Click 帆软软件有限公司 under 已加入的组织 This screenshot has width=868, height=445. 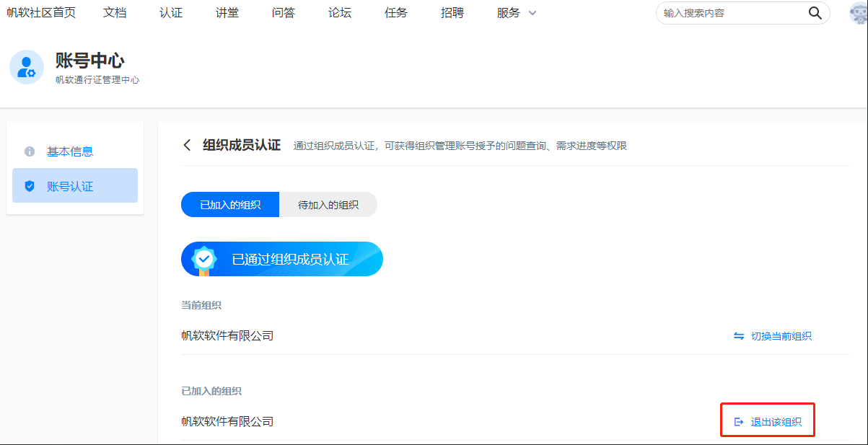point(227,421)
